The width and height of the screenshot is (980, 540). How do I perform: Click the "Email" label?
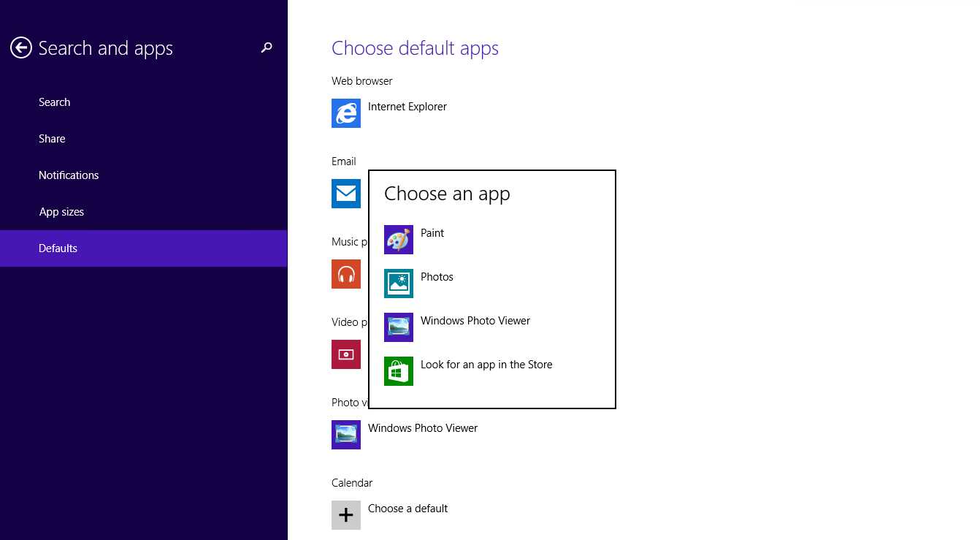click(x=344, y=161)
